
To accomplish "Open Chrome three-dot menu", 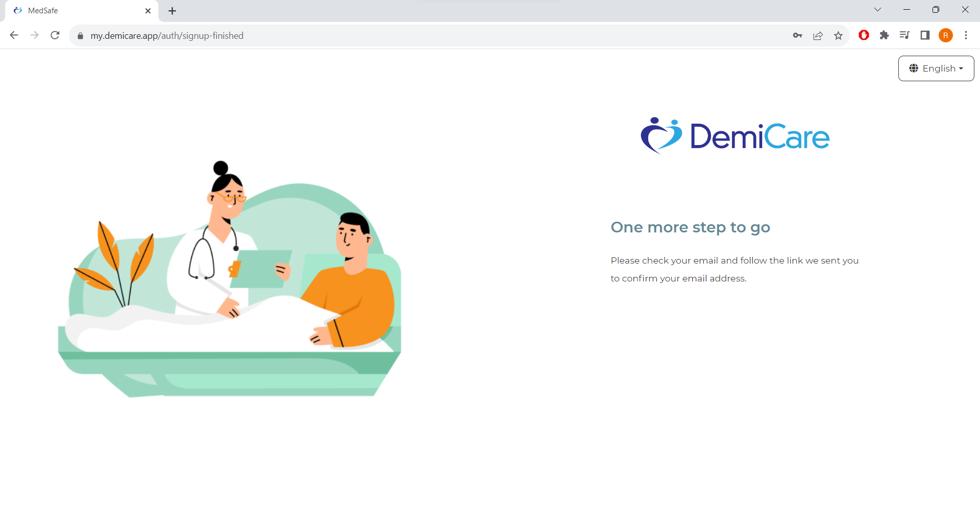I will click(966, 35).
